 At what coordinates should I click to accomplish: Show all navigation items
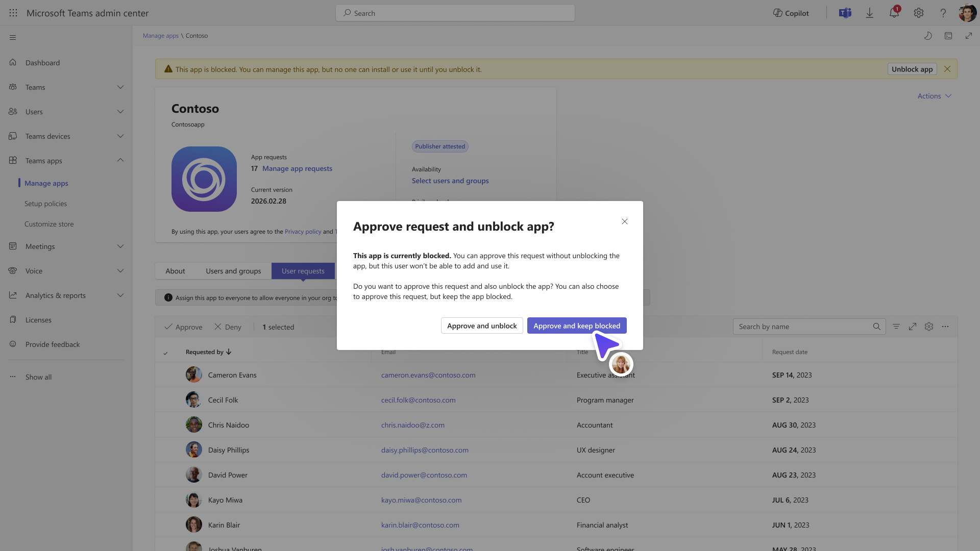(38, 377)
